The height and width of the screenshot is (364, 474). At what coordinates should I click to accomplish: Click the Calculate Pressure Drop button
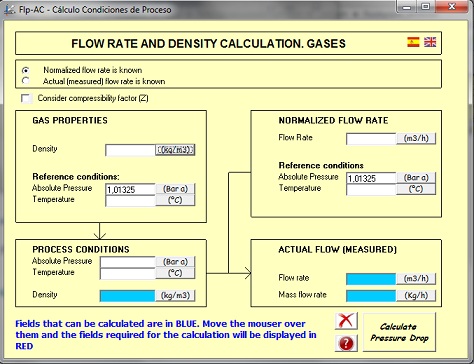click(399, 332)
